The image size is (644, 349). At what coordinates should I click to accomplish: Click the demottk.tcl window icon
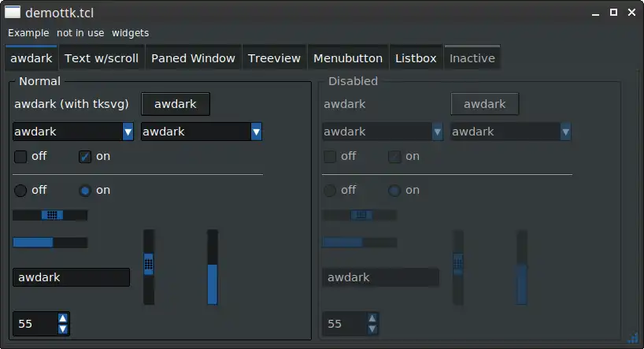(13, 13)
